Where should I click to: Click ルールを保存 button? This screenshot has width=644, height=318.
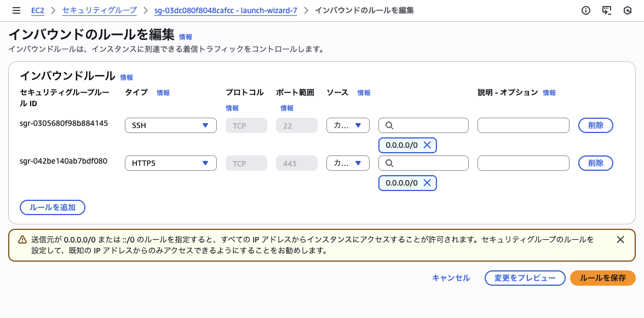click(602, 278)
